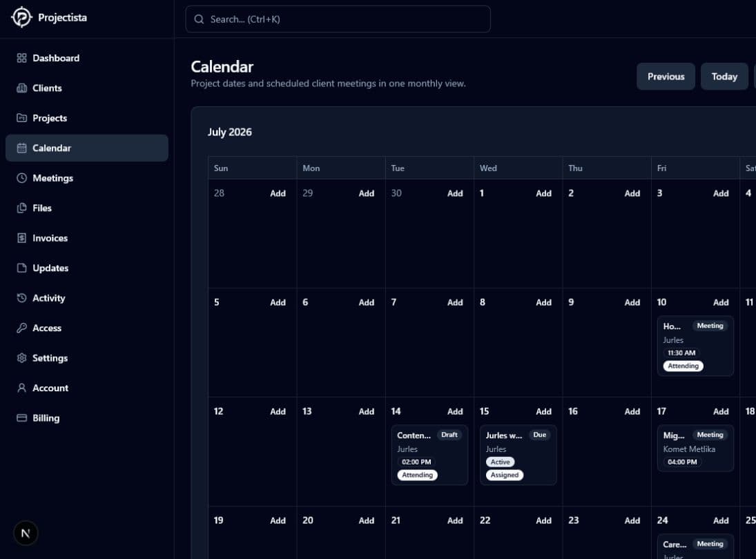Click the Komet Metlika client name

(689, 449)
